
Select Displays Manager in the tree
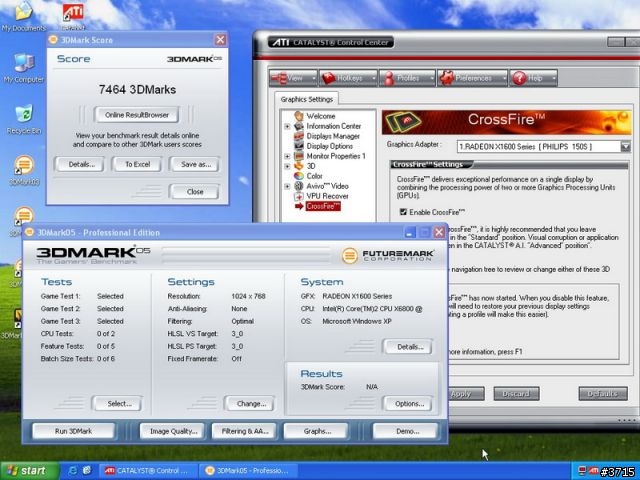pyautogui.click(x=333, y=136)
